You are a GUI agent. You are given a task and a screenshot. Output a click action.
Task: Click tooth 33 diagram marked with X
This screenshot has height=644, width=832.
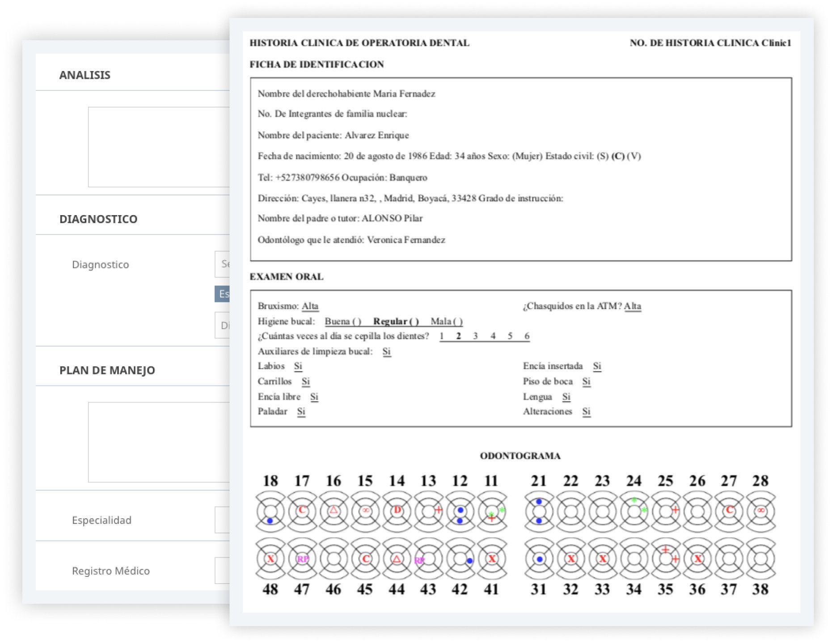coord(602,559)
